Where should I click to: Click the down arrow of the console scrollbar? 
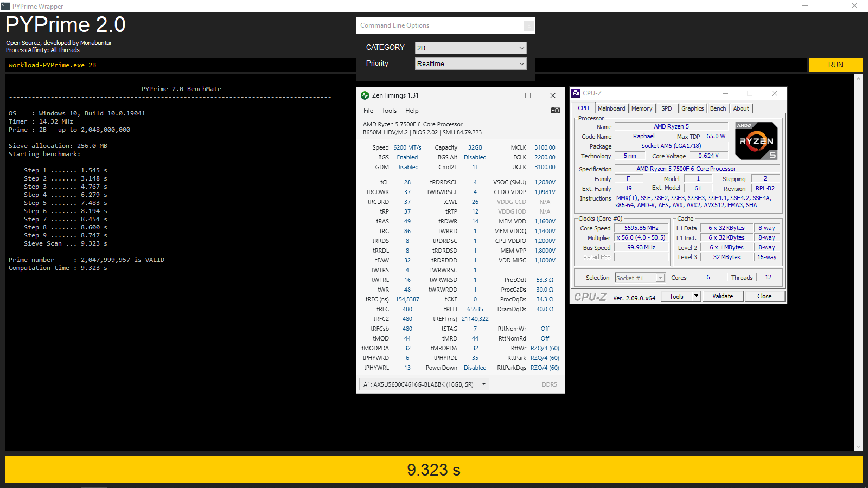[858, 447]
